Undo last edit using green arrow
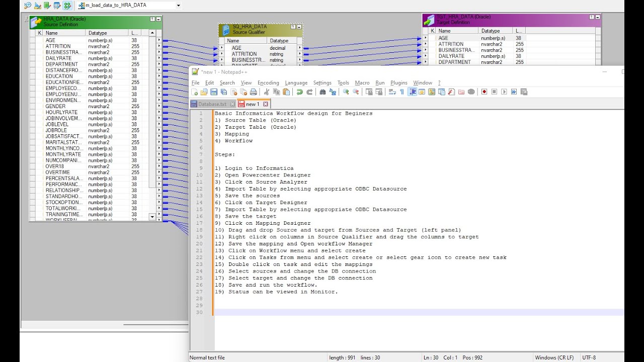Viewport: 644px width, 362px height. (x=299, y=92)
